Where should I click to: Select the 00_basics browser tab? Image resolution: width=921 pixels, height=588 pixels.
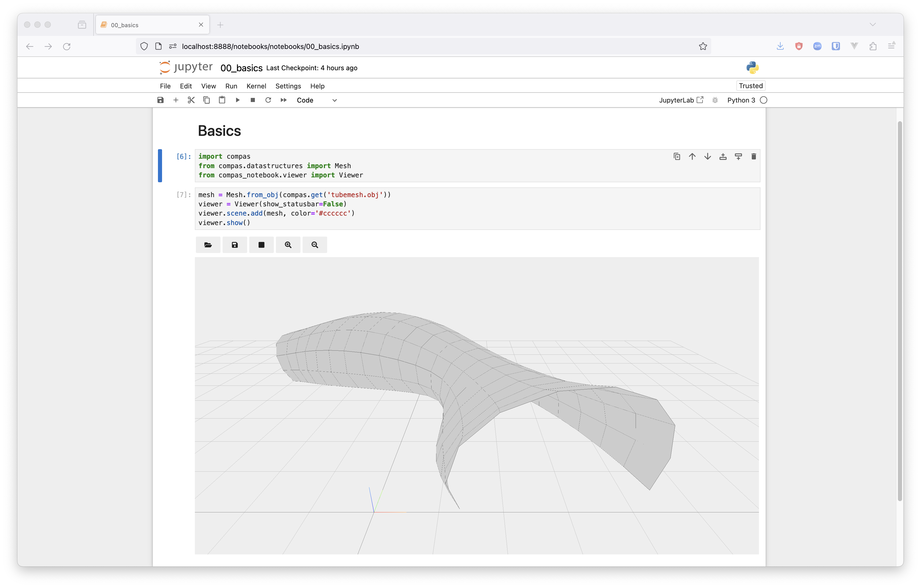pos(152,25)
